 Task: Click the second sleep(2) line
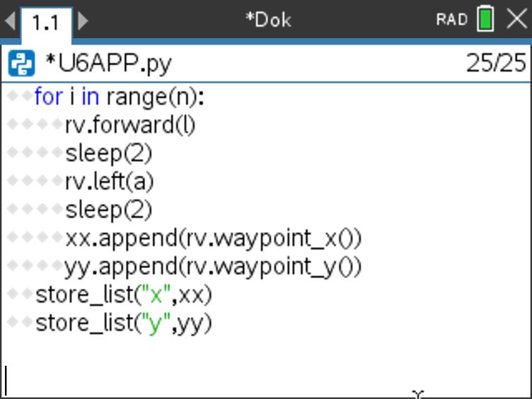pos(108,210)
